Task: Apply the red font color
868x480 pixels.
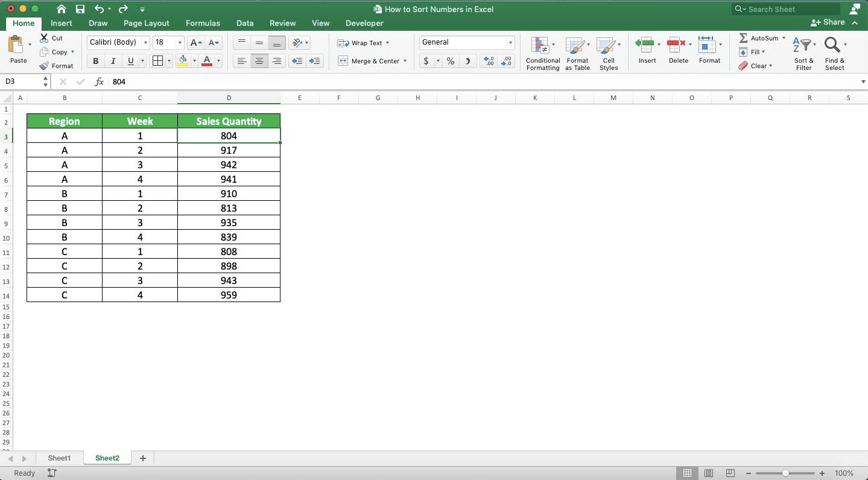Action: coord(207,61)
